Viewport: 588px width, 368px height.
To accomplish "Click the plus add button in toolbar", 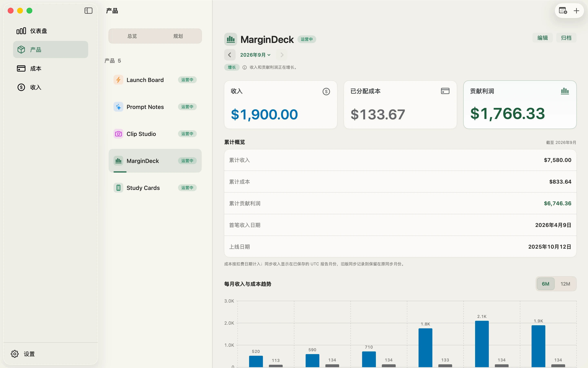I will [576, 11].
